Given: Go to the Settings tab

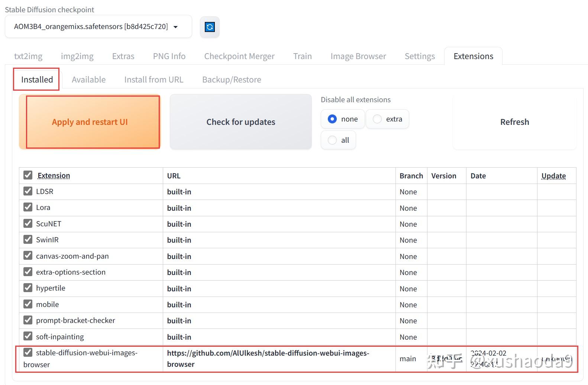Looking at the screenshot, I should coord(419,56).
